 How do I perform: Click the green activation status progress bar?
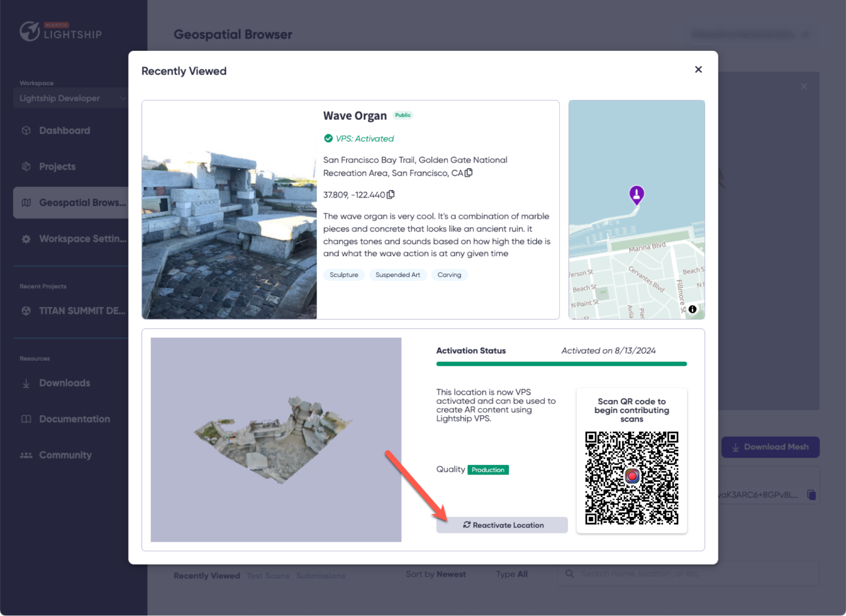[561, 364]
